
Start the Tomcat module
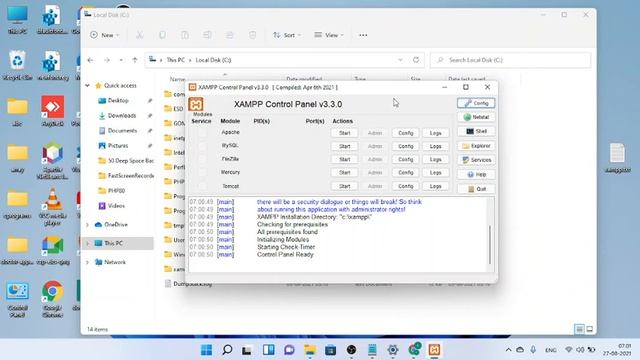(x=344, y=186)
